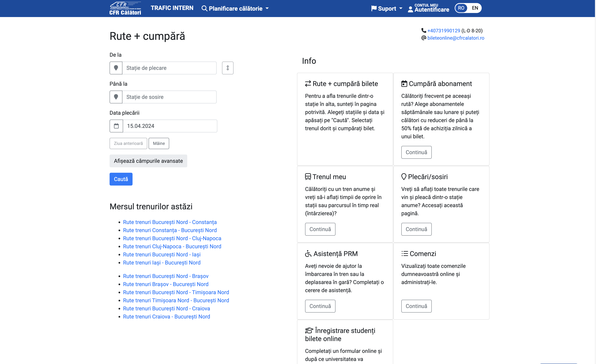Open Rute trenuri Cluj-Napoca - București Nord
596x364 pixels.
(172, 246)
